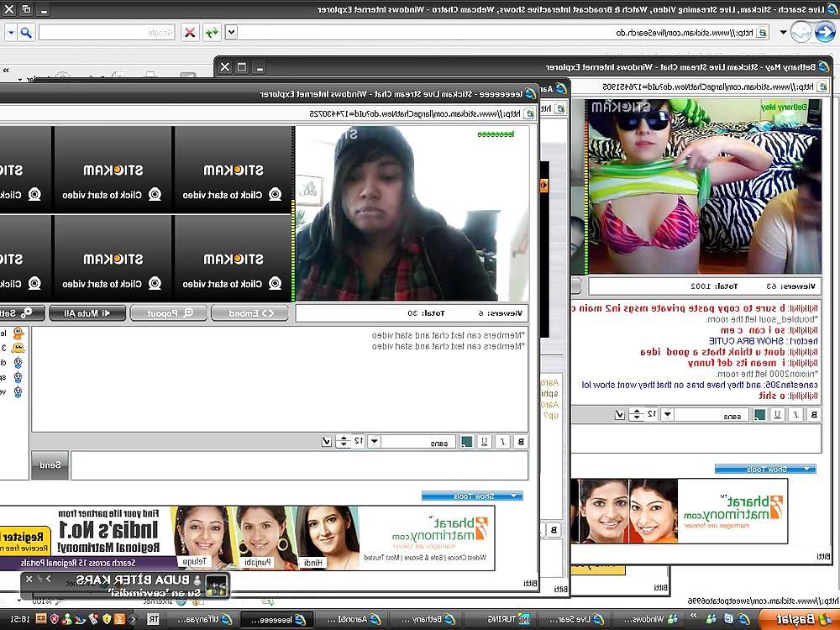This screenshot has width=840, height=630.
Task: Toggle underline in leeeeeee chat toolbar
Action: pos(485,442)
